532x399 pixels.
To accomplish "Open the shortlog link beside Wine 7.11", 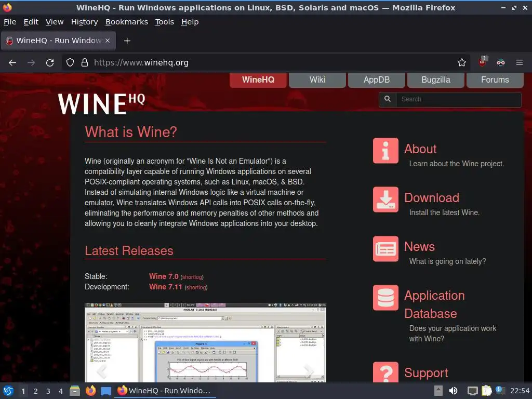I will click(196, 288).
